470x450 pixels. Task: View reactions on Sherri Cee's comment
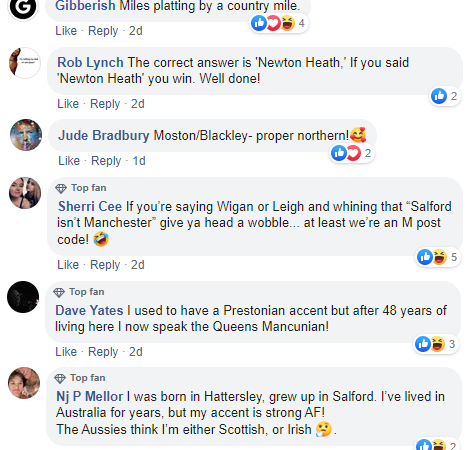pyautogui.click(x=438, y=257)
